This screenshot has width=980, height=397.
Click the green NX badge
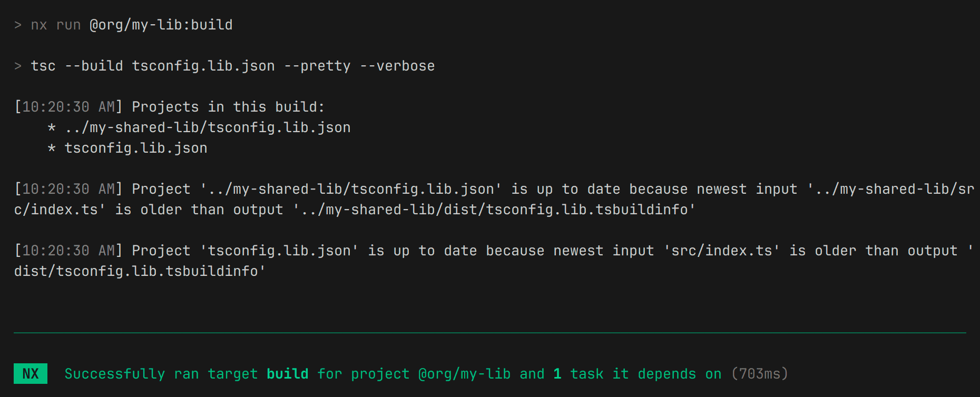[31, 374]
